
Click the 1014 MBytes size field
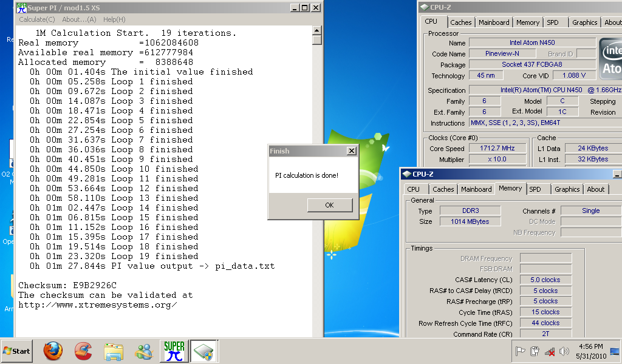coord(471,221)
